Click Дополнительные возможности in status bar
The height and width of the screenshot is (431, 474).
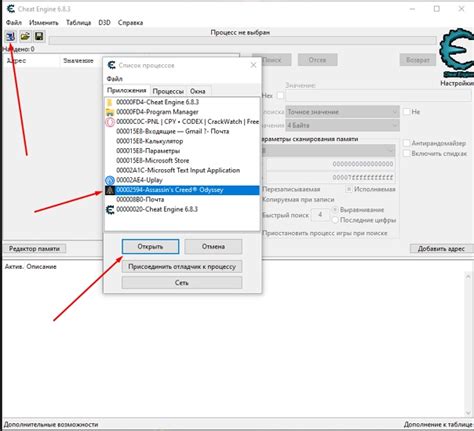click(x=51, y=425)
